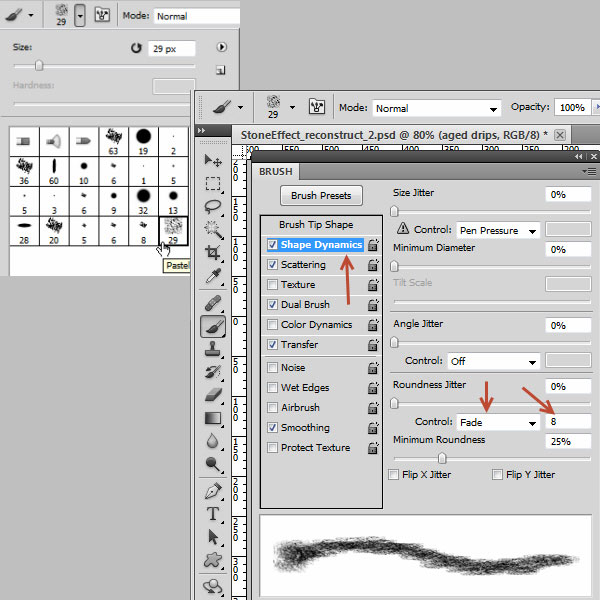600x600 pixels.
Task: Lock the Scattering settings
Action: pos(373,265)
